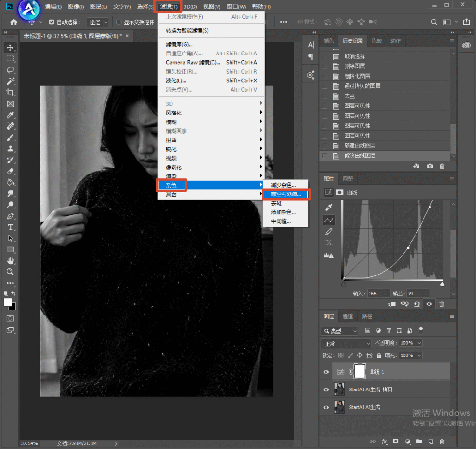Select the 去色 history state
This screenshot has height=449, width=476.
(x=385, y=96)
